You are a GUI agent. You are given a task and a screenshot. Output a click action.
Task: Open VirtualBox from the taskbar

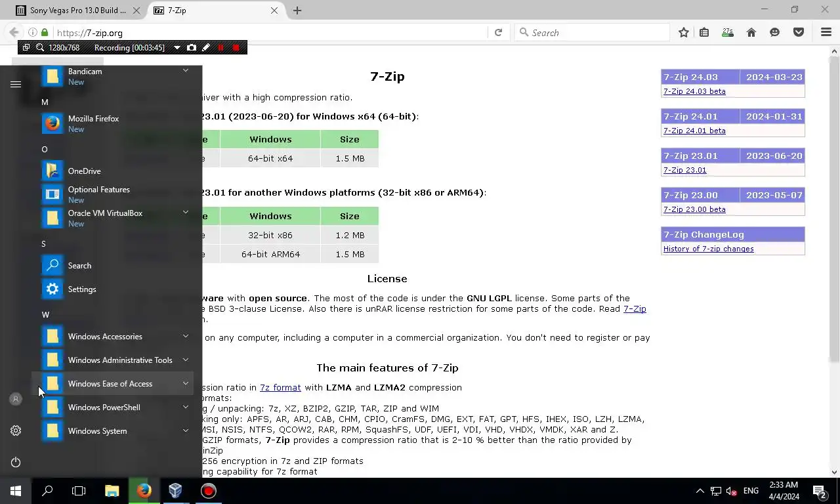pos(175,490)
